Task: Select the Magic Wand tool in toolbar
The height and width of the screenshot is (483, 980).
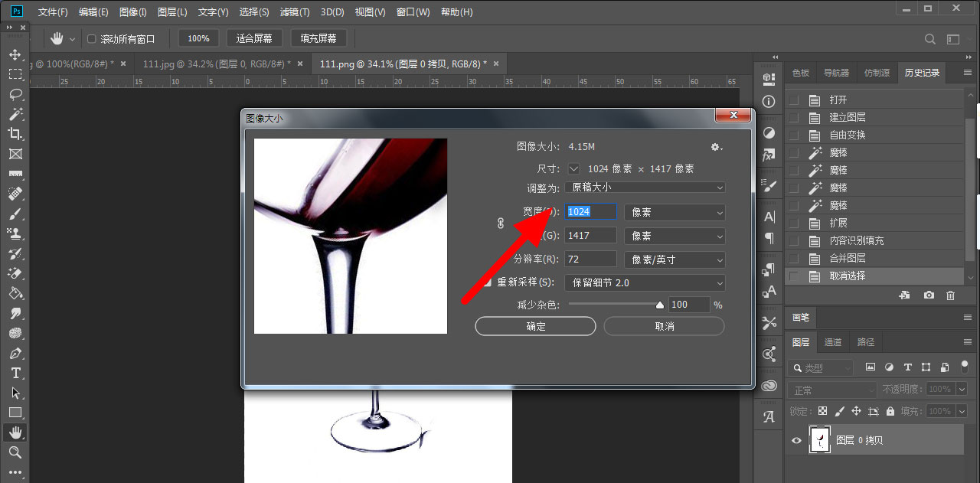Action: [x=15, y=114]
